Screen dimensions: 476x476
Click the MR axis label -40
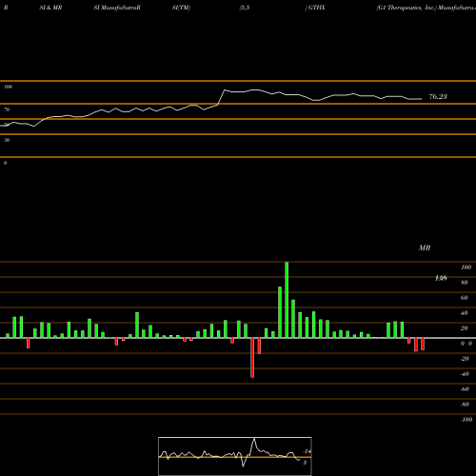465,374
